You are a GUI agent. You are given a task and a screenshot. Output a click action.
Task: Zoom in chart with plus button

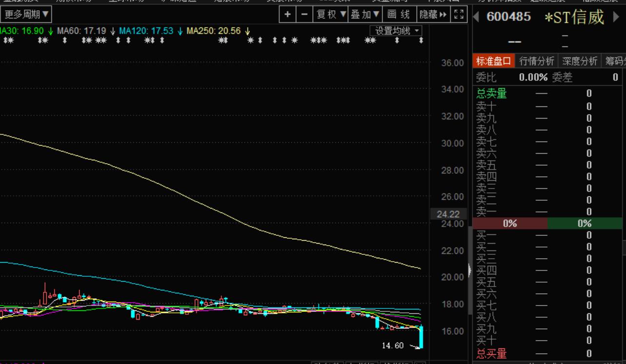coord(287,15)
